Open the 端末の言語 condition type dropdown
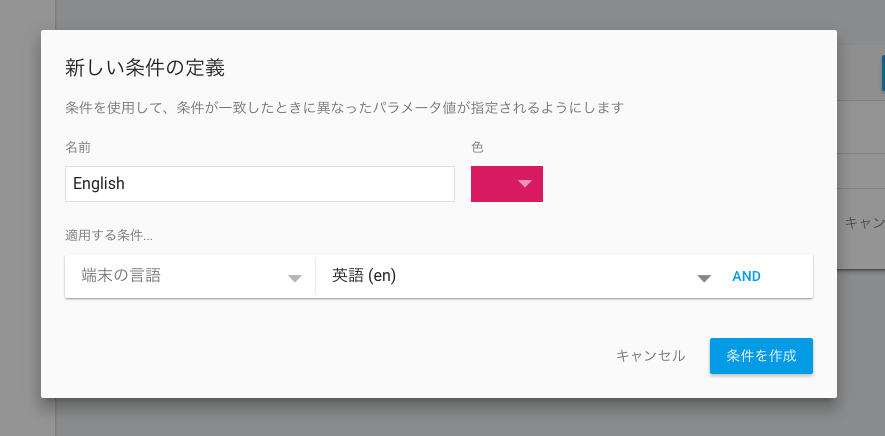 190,276
